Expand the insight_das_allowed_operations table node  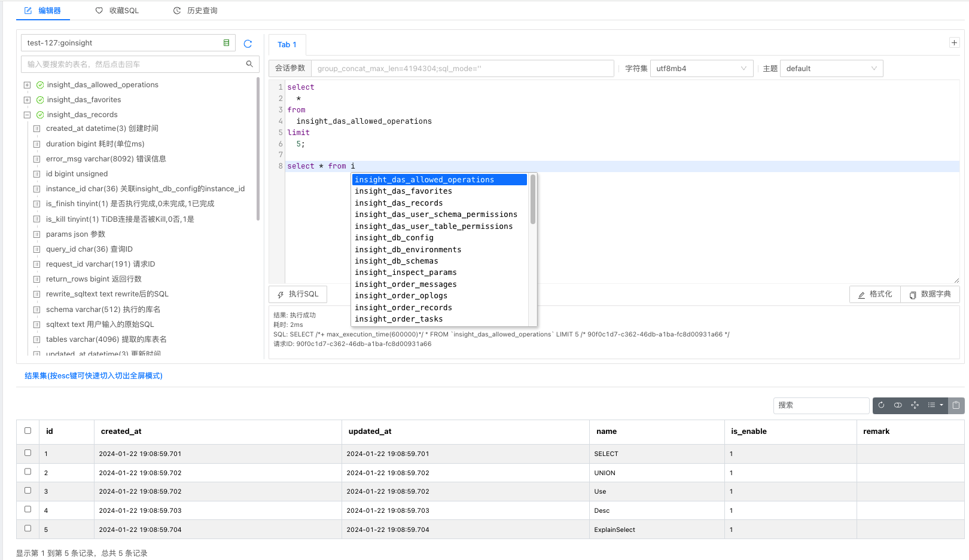[27, 85]
